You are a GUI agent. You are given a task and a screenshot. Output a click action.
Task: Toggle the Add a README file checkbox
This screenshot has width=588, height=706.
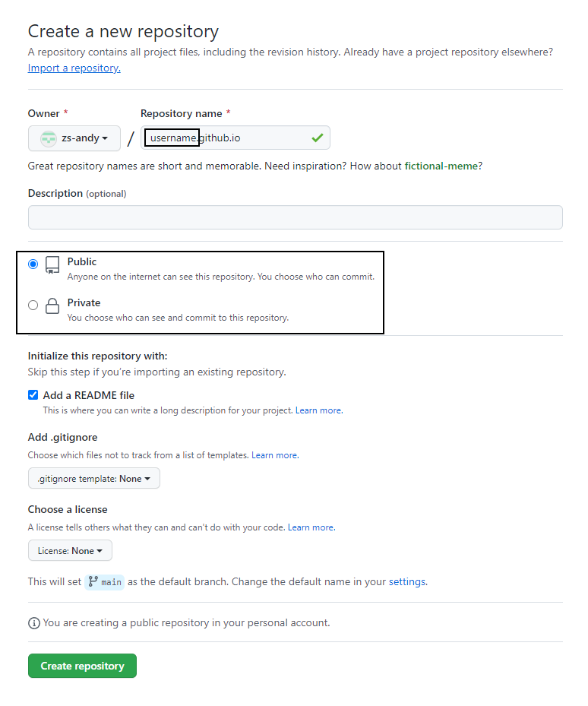pyautogui.click(x=33, y=395)
